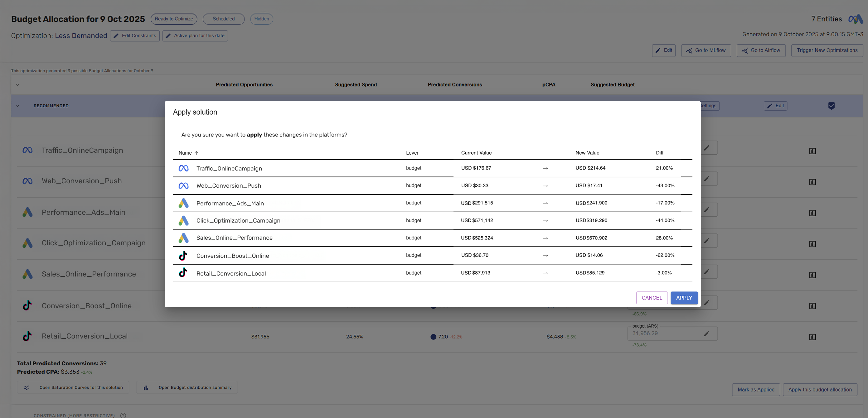
Task: Click the Google Ads icon beside Sales_Online_Performance in dialog
Action: (x=183, y=238)
